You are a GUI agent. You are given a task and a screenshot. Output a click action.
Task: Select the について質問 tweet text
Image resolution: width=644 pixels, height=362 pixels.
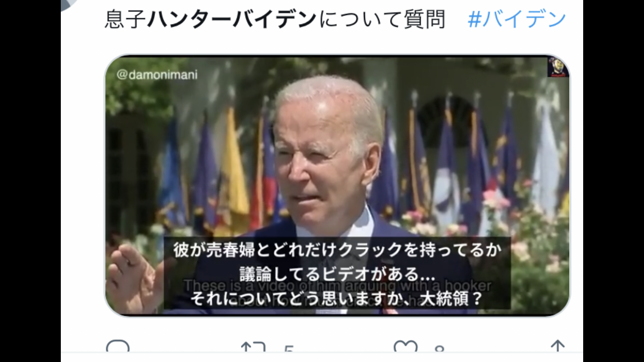[381, 19]
